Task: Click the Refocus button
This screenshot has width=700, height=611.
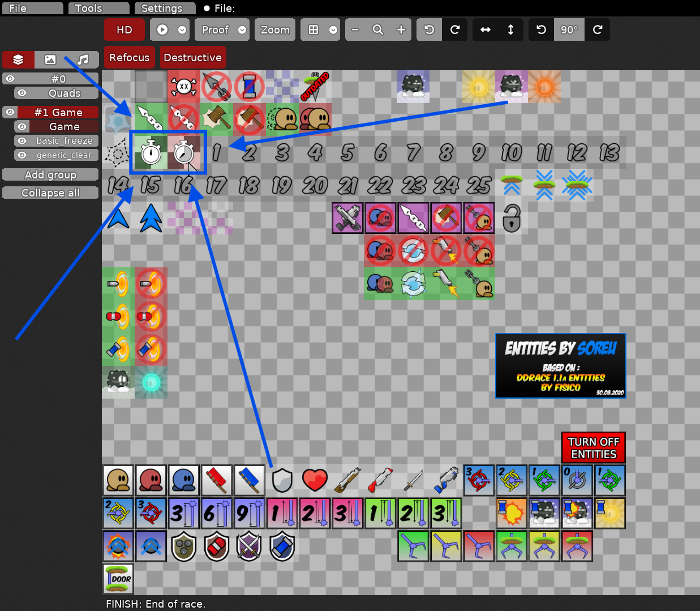Action: [129, 57]
